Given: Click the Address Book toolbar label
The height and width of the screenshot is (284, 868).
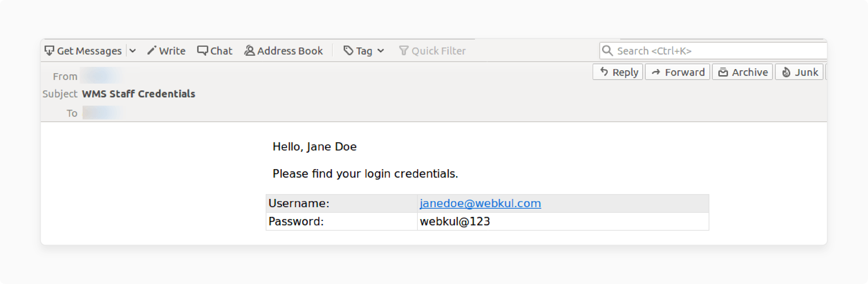Looking at the screenshot, I should [x=290, y=51].
